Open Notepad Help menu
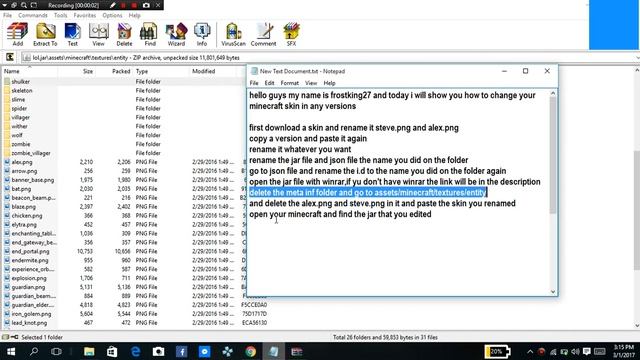640x360 pixels. click(329, 83)
